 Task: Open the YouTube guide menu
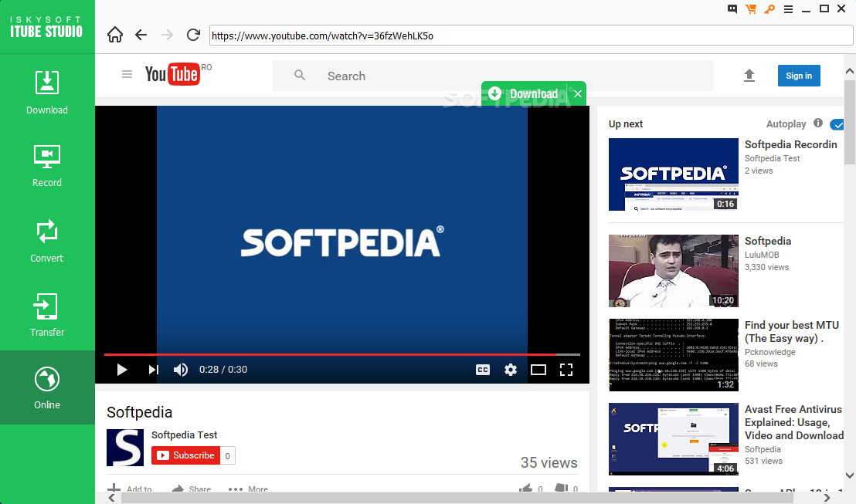[x=127, y=74]
